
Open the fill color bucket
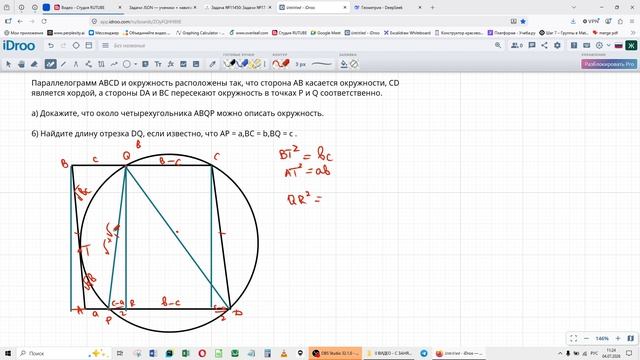pyautogui.click(x=344, y=64)
